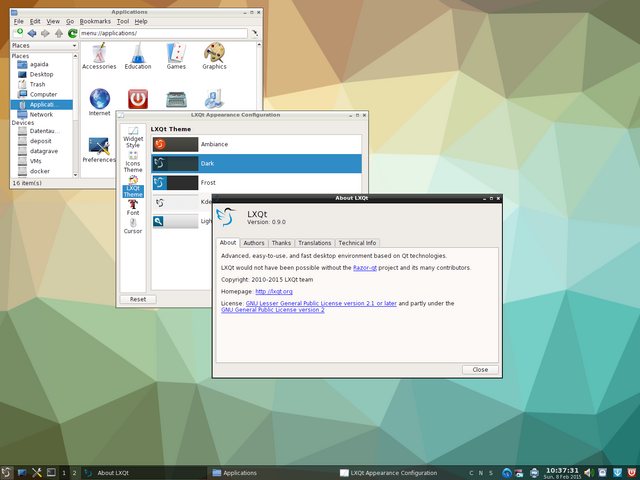The image size is (640, 480).
Task: Click the blue shield tray icon
Action: coord(618,473)
